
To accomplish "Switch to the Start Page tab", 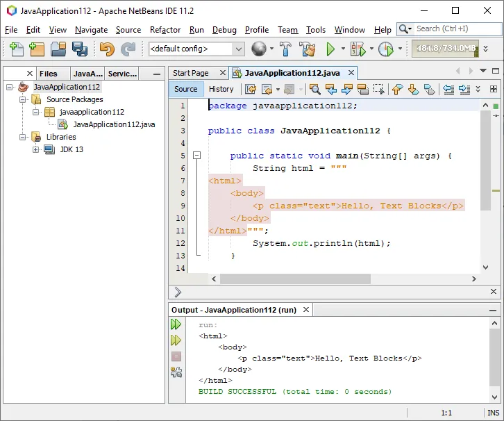I will 190,73.
